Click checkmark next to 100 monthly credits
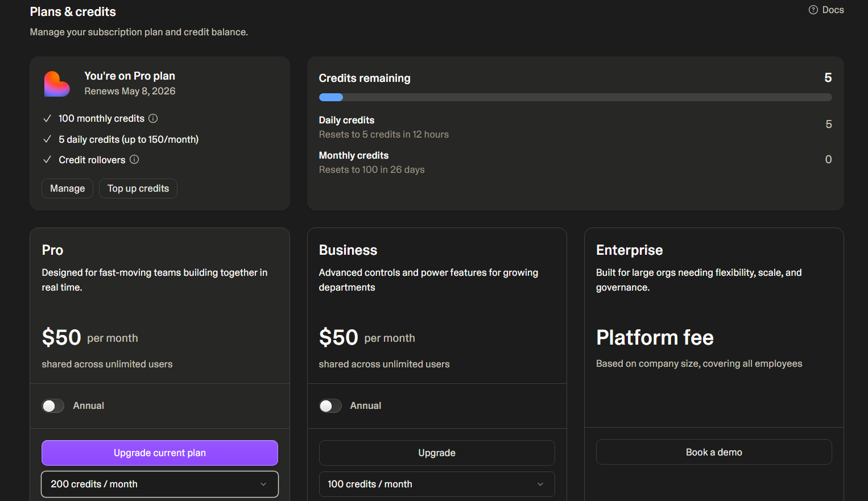The image size is (868, 501). [x=47, y=118]
